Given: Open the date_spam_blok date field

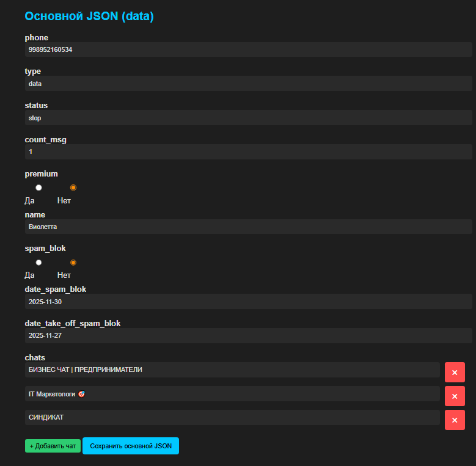Looking at the screenshot, I should point(248,302).
